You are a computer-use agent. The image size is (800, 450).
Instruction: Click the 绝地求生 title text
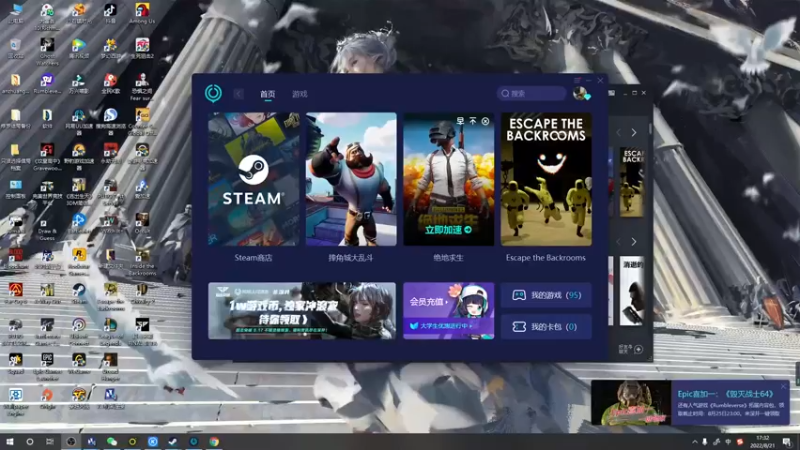click(448, 258)
